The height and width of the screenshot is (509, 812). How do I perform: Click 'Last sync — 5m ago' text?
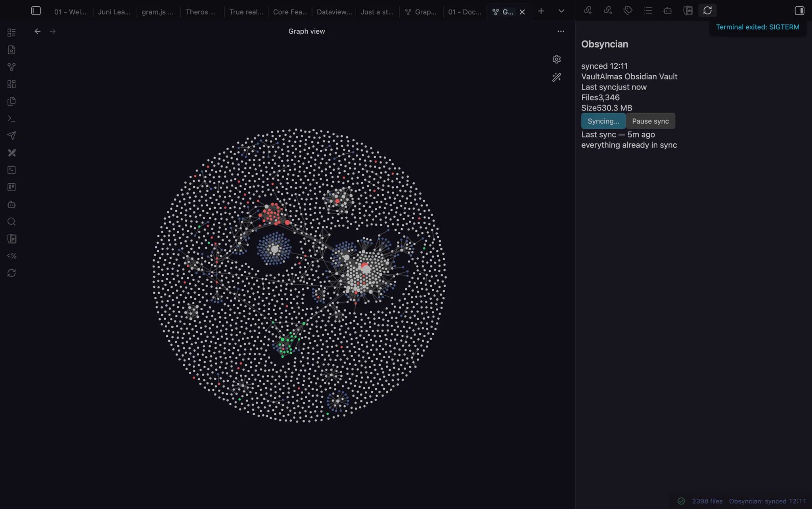click(x=618, y=135)
